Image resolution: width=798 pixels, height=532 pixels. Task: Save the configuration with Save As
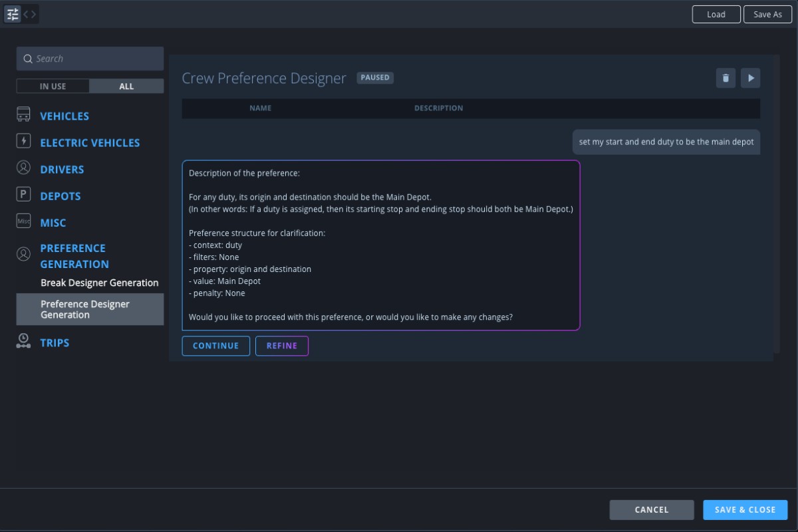(767, 14)
